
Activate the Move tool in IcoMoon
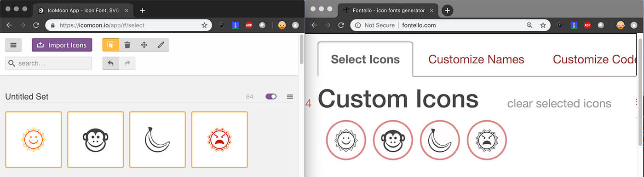click(144, 45)
